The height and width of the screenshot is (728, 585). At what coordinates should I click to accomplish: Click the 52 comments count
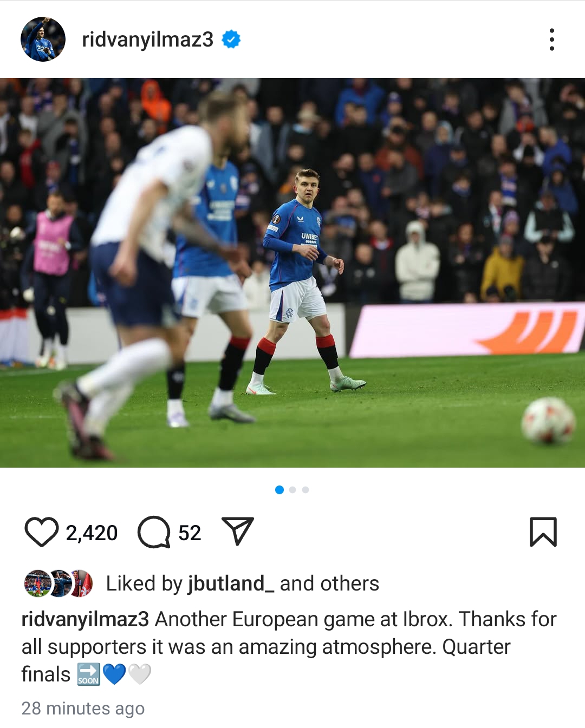[x=190, y=533]
